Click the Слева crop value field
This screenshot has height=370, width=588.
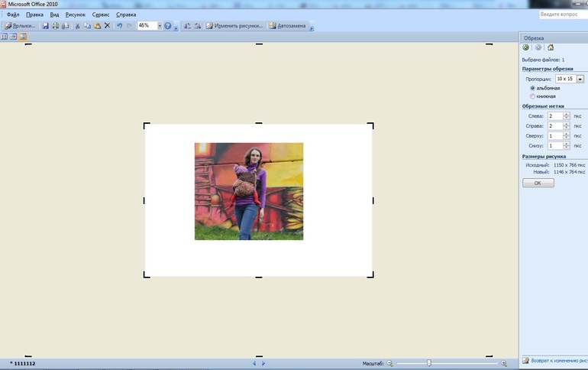[555, 116]
